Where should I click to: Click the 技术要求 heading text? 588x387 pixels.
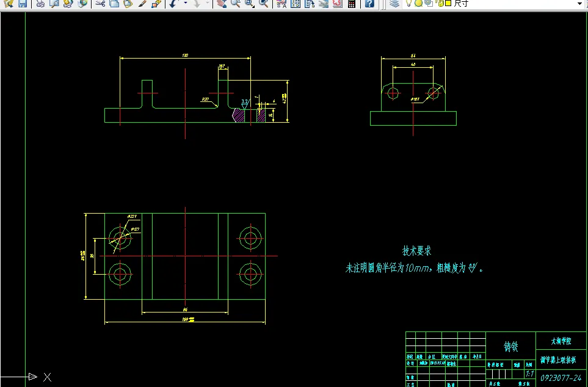pyautogui.click(x=416, y=250)
